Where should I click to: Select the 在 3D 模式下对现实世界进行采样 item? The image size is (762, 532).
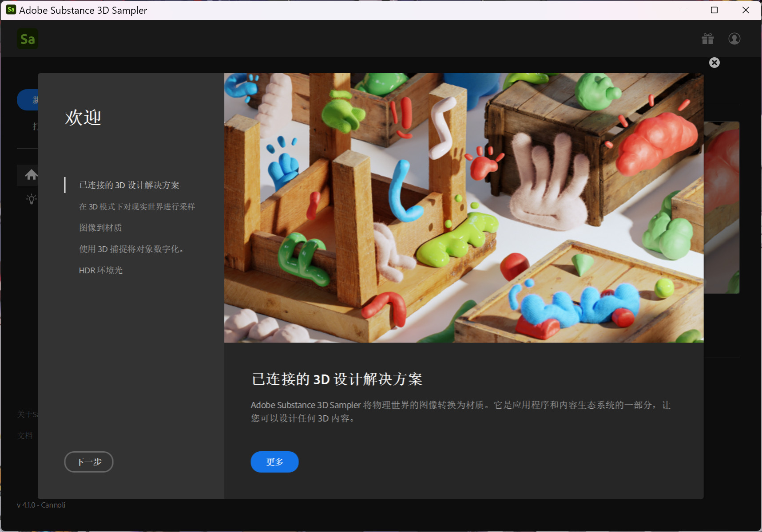[137, 206]
